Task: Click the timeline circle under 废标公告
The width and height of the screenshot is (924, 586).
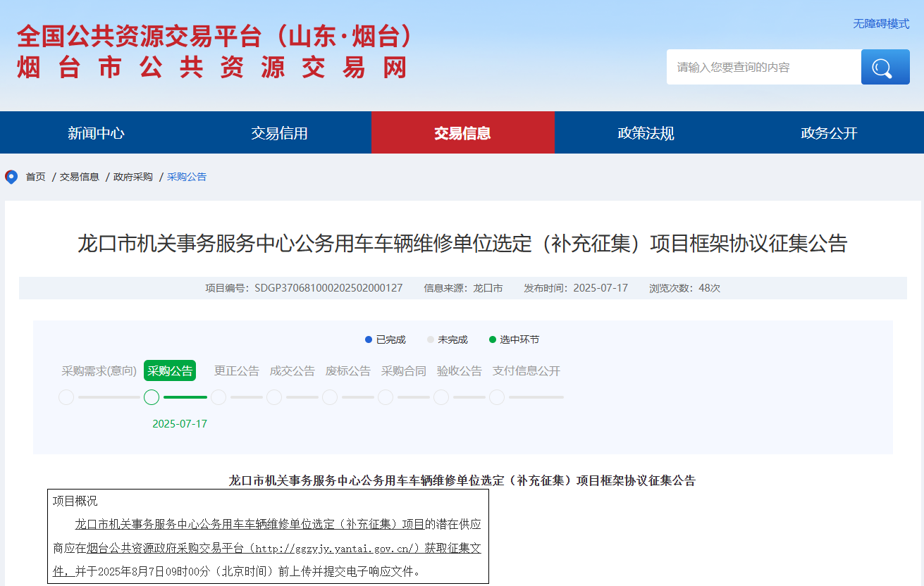Action: (330, 397)
